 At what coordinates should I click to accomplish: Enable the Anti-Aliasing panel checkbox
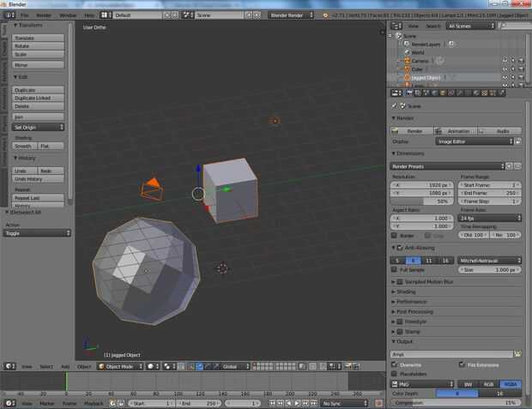(x=400, y=248)
